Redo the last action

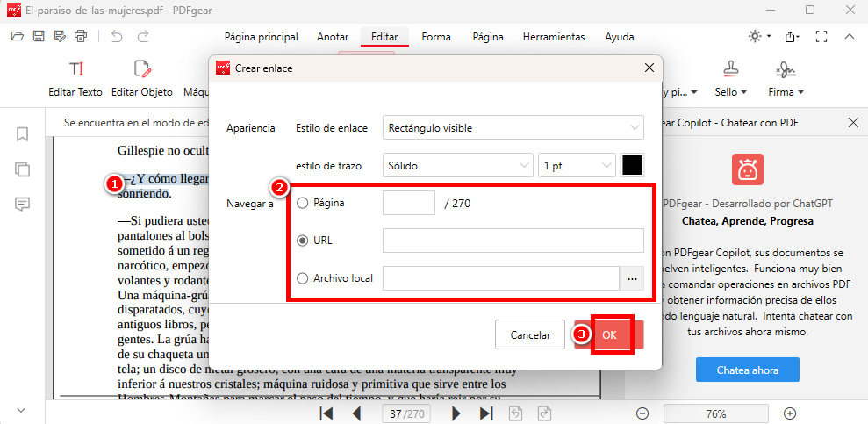pos(143,37)
